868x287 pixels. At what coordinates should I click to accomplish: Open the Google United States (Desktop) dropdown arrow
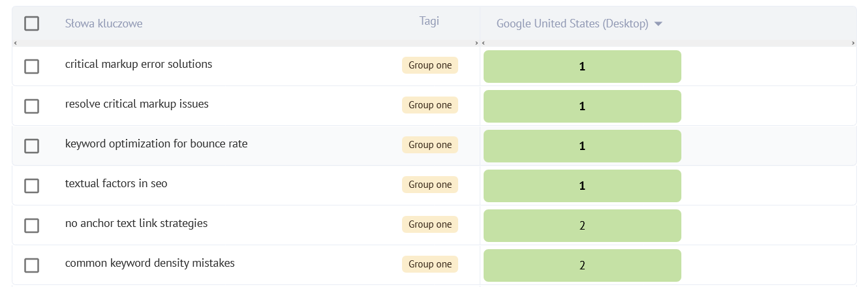click(658, 24)
